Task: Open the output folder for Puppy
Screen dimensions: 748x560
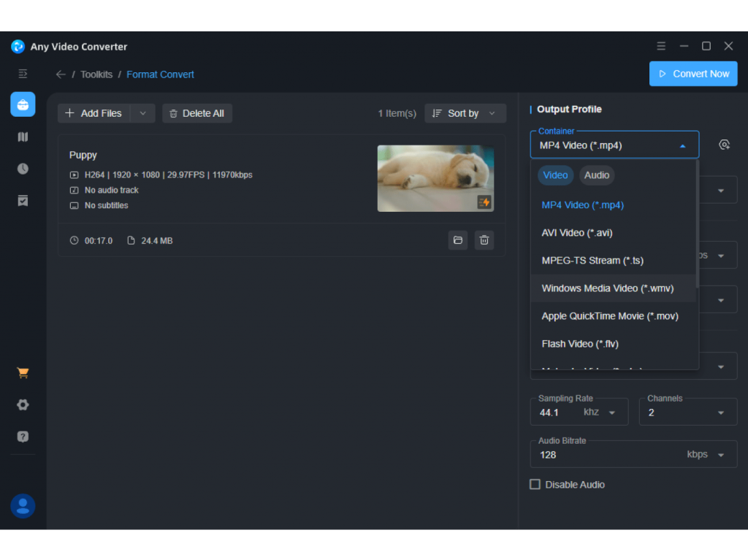Action: pyautogui.click(x=458, y=240)
